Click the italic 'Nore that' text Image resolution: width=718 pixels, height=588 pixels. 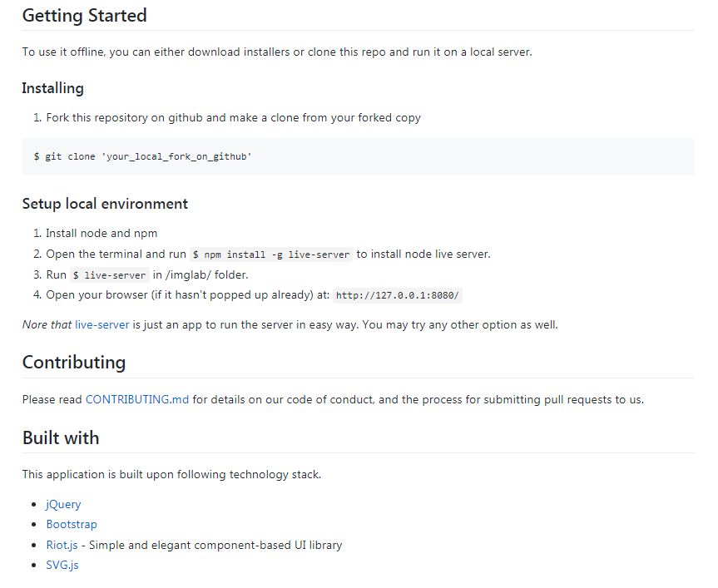[x=47, y=324]
